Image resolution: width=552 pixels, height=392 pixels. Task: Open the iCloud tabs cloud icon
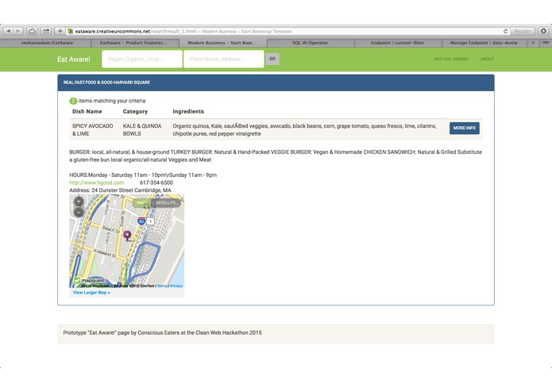click(x=32, y=31)
